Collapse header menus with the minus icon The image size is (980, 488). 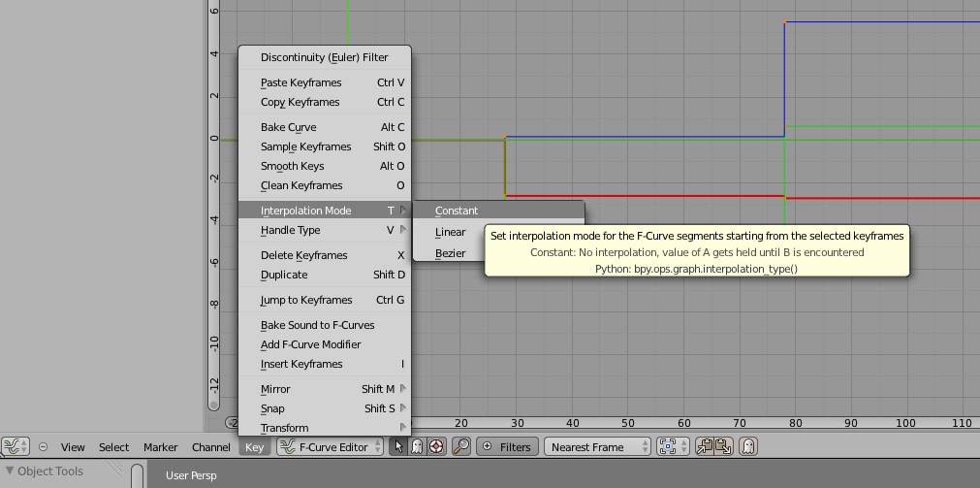[x=43, y=446]
